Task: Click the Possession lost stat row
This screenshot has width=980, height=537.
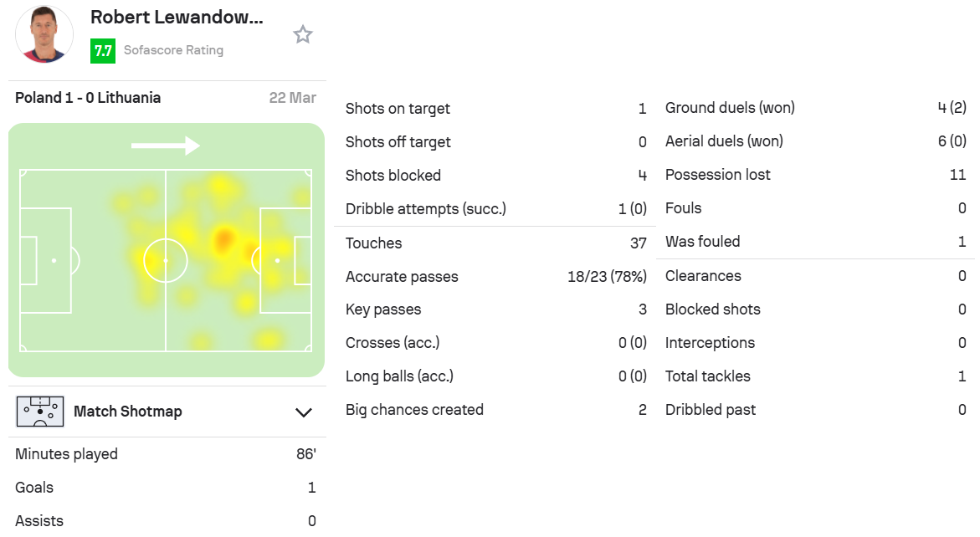Action: [816, 175]
